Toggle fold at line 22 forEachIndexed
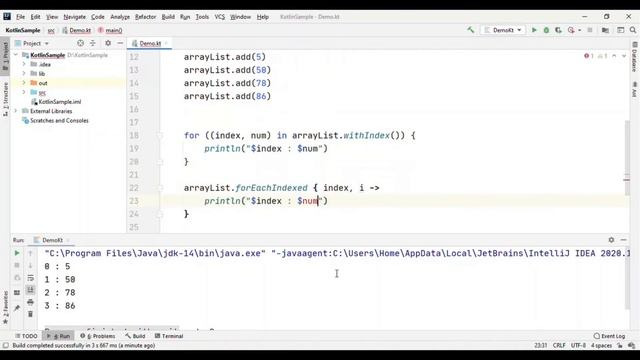 pos(160,188)
